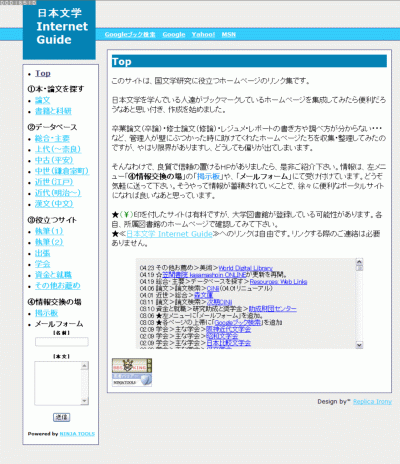Open the 助成財団センター update link

coord(273,309)
